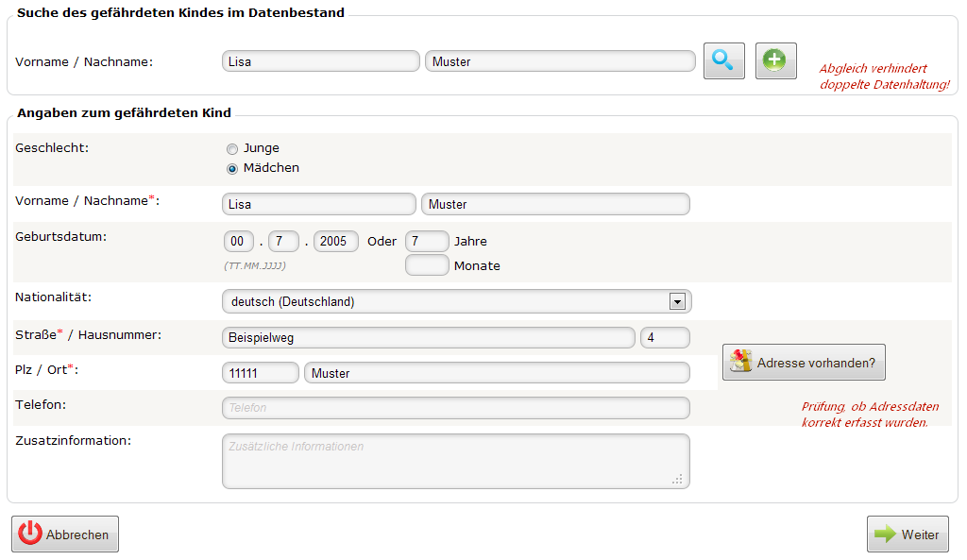Screen dimensions: 967x560
Task: Click the map pin icon on Adresse vorhanden
Action: pos(740,362)
